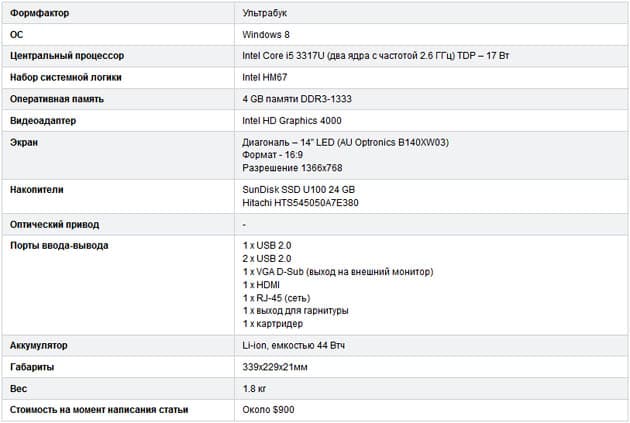Click the Intel HD Graphics 4000 value
This screenshot has height=423, width=630.
tap(292, 121)
